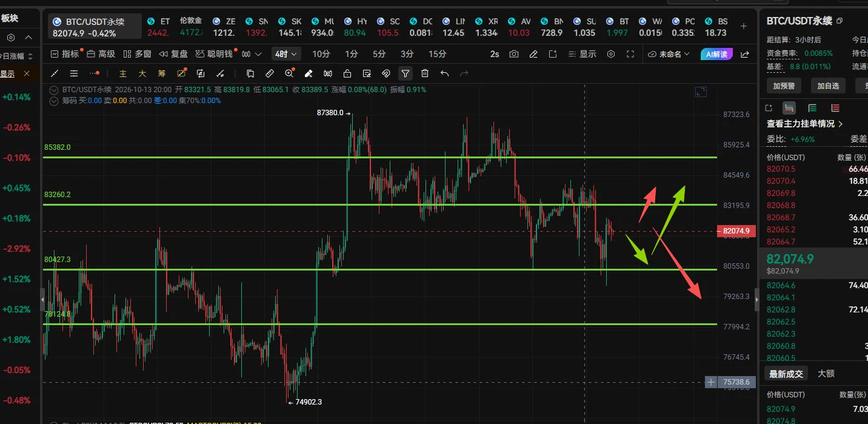Open the 高级 advanced tools
Screen dimensions: 868x424
pyautogui.click(x=101, y=54)
